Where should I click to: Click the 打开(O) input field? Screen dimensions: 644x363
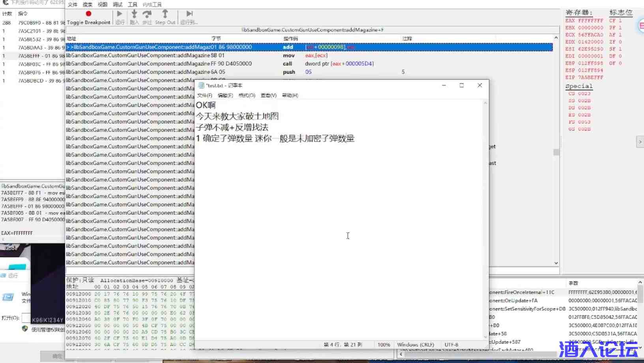point(26,318)
